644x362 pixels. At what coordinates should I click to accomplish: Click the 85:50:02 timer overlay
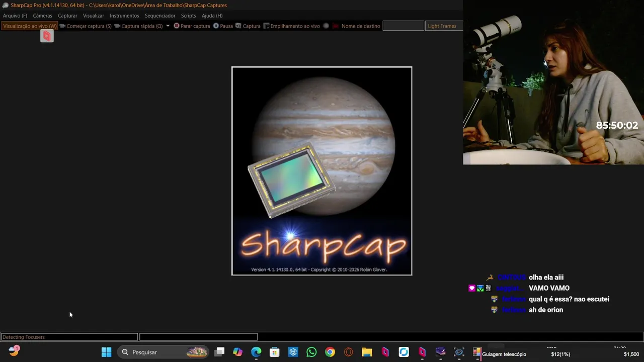tap(617, 126)
